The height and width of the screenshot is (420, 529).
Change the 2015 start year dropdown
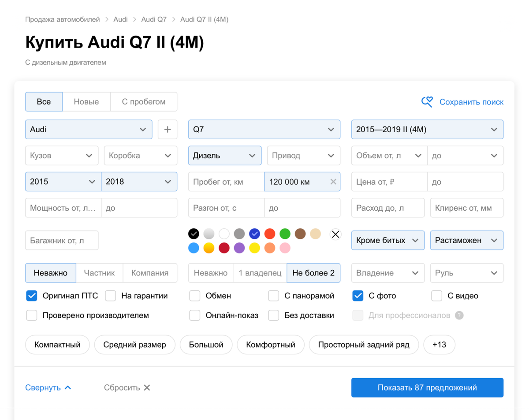point(63,182)
